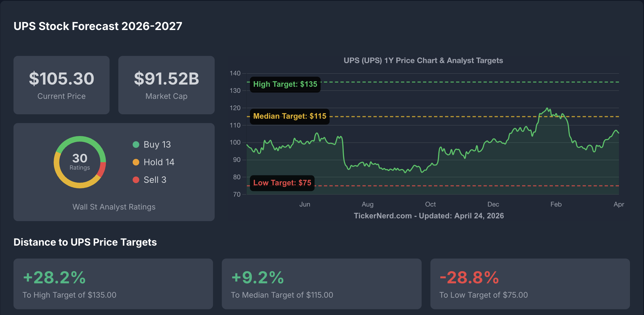Select the Sell 3 legend entry
Screen dimensions: 644x315
tap(155, 180)
